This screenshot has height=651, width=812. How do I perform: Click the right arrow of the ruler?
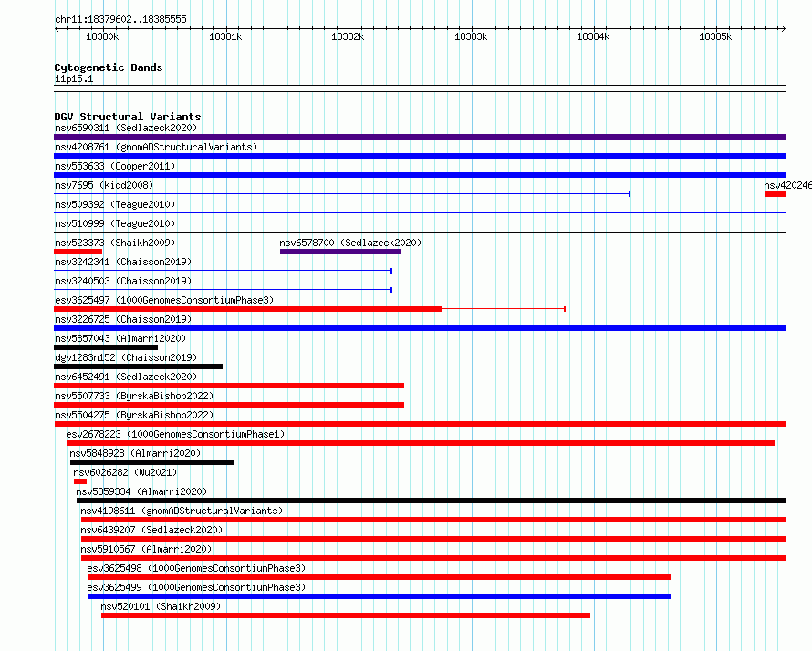tap(783, 28)
